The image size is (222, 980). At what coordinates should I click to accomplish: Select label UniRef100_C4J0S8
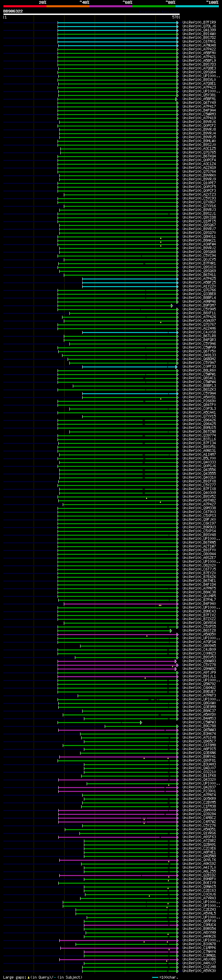199,332
